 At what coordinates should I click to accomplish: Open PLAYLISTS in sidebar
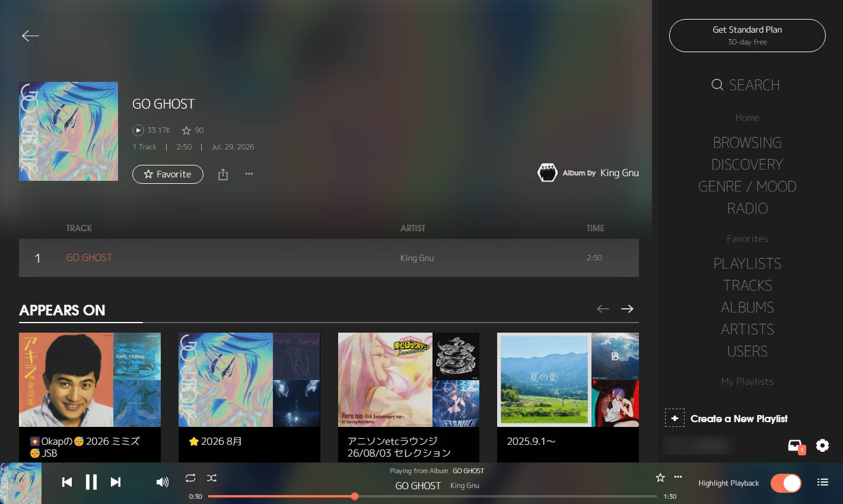click(747, 263)
